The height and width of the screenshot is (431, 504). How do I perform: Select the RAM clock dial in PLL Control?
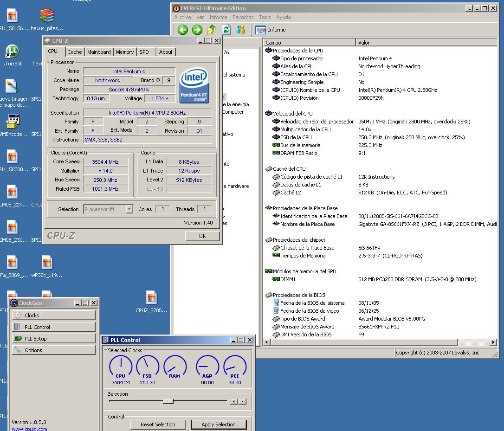pyautogui.click(x=175, y=367)
